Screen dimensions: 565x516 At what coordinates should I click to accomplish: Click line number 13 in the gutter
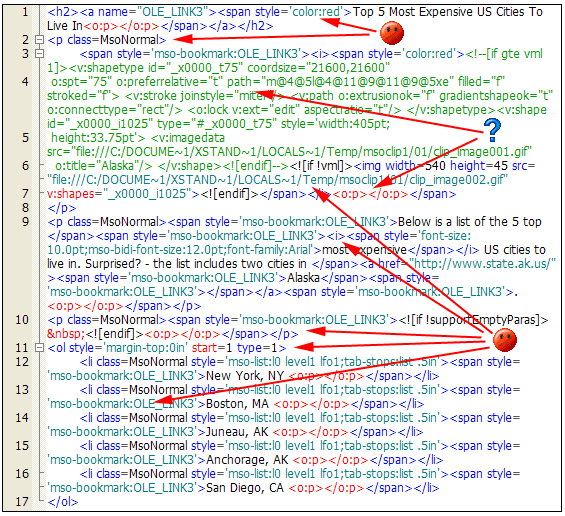click(22, 390)
